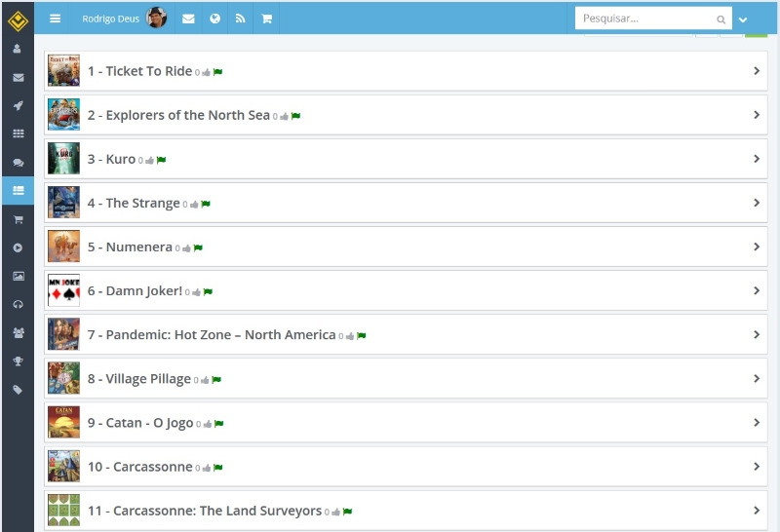
Task: Open the shopping cart icon in top bar
Action: pyautogui.click(x=266, y=19)
